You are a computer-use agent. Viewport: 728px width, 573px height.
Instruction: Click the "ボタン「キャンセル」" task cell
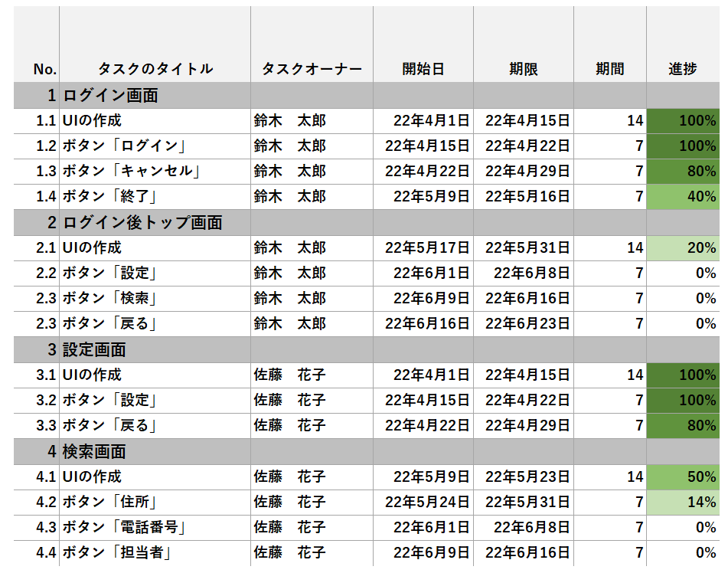coord(131,171)
